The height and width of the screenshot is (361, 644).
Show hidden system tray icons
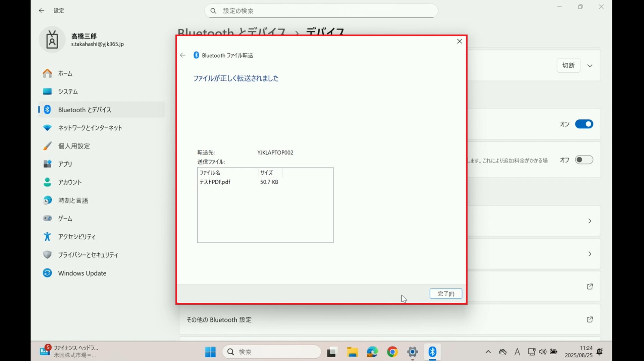pyautogui.click(x=488, y=352)
